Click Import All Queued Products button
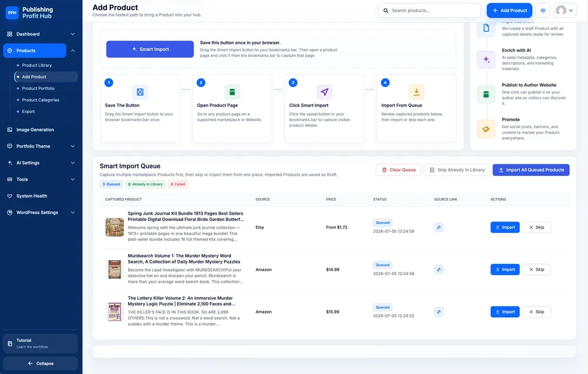 531,170
